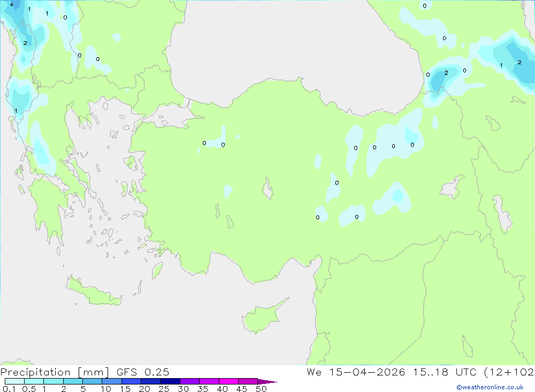Click the legend value '35'
This screenshot has height=392, width=535.
coord(203,389)
